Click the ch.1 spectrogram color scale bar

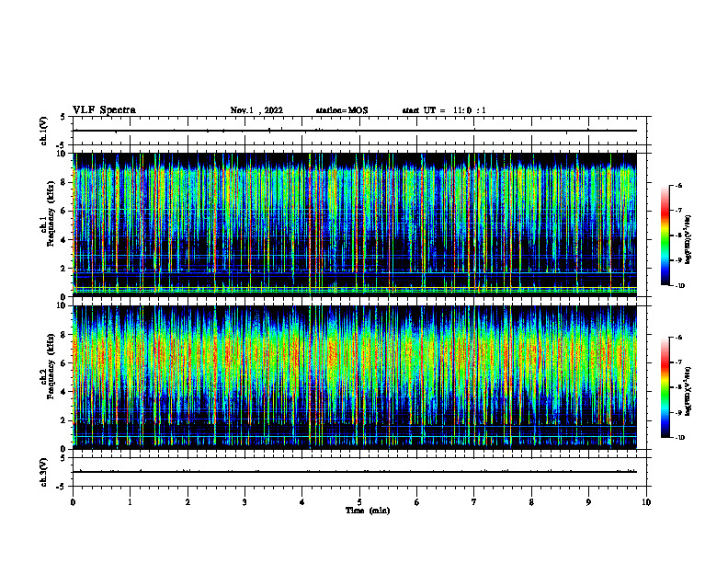(665, 236)
